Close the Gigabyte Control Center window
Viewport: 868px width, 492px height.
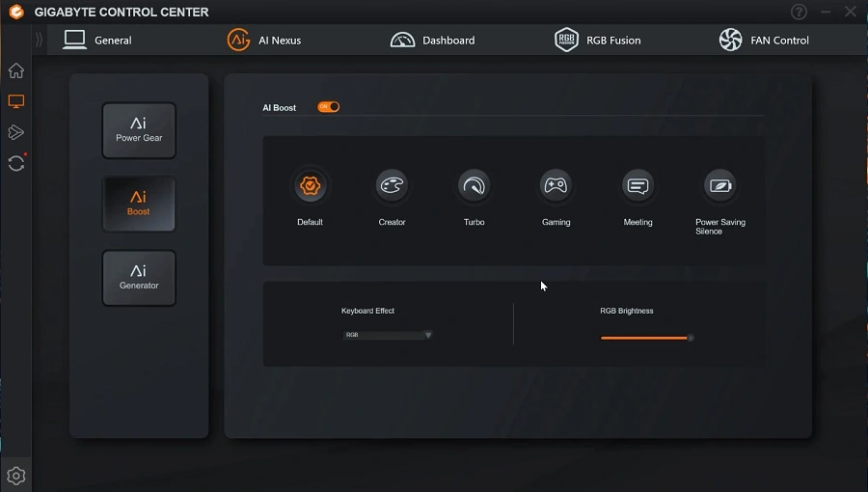(851, 12)
